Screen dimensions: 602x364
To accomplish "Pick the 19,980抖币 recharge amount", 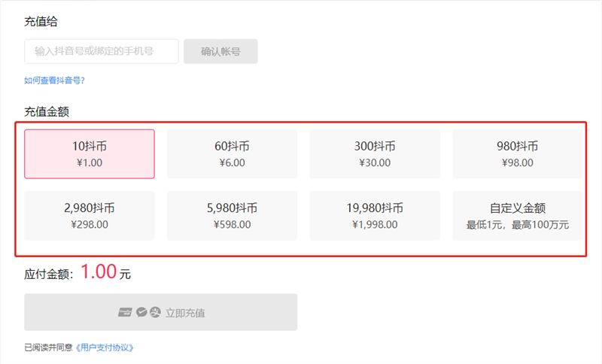I will pyautogui.click(x=375, y=215).
